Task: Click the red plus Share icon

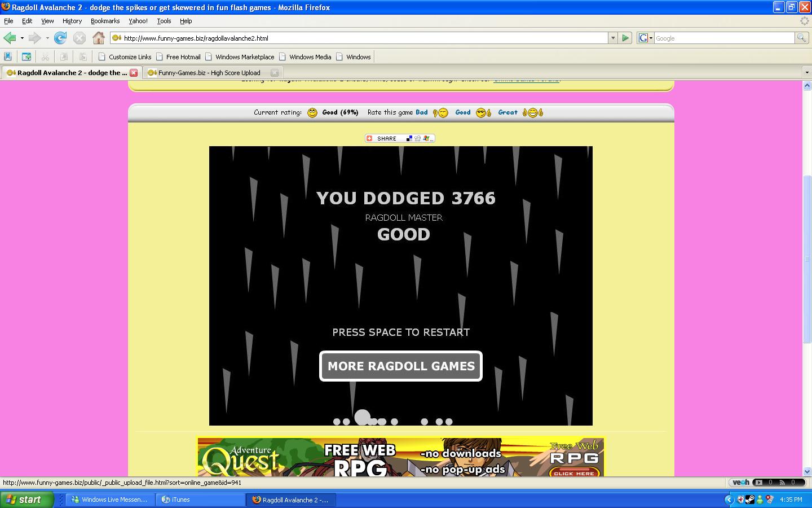Action: pos(369,138)
